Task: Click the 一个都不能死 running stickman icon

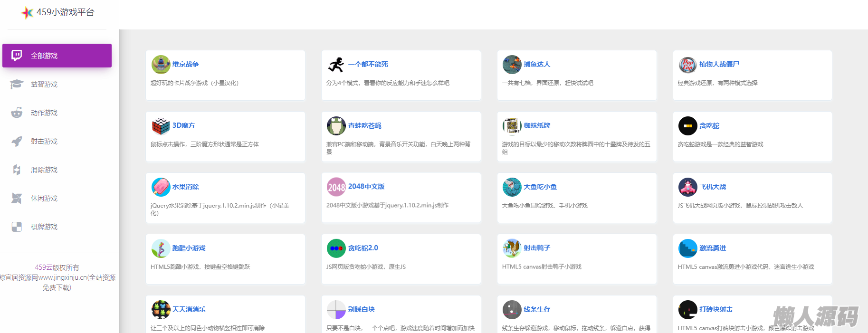Action: 336,65
